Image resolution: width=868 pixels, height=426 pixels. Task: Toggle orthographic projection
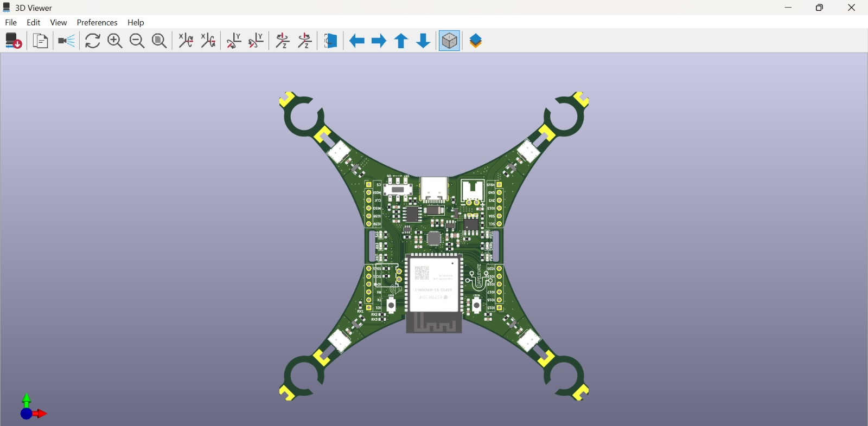(x=450, y=41)
